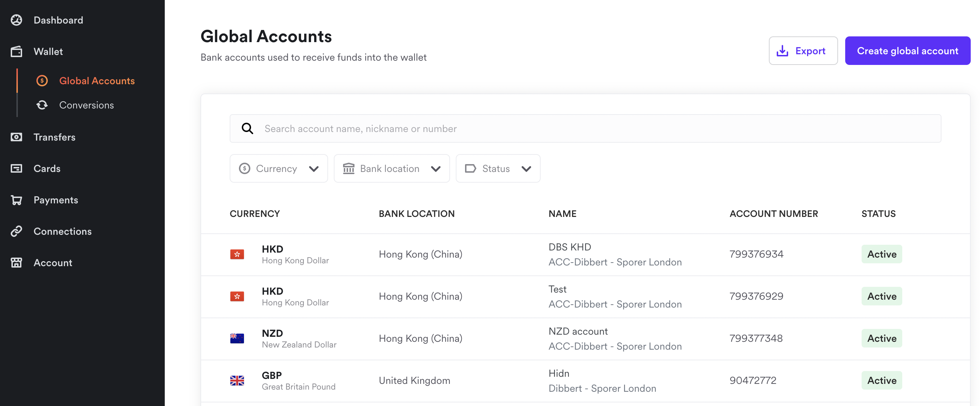Click the Export button
This screenshot has width=980, height=406.
pyautogui.click(x=803, y=50)
